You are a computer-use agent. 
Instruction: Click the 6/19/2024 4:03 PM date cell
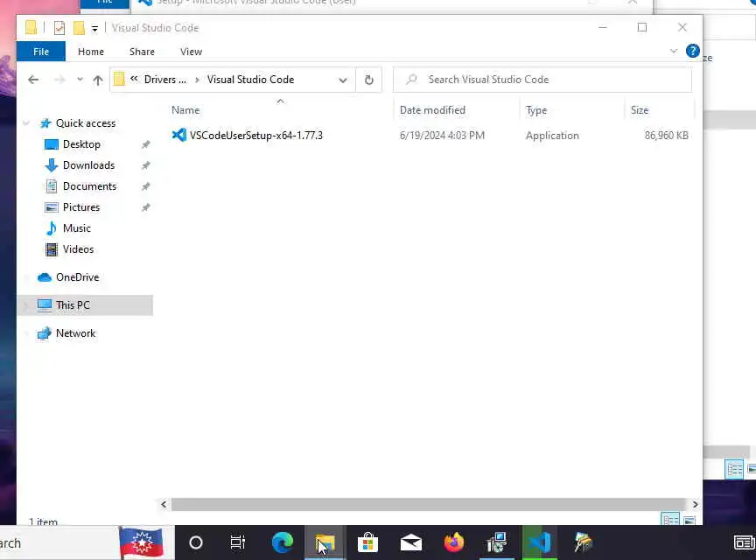pos(442,136)
